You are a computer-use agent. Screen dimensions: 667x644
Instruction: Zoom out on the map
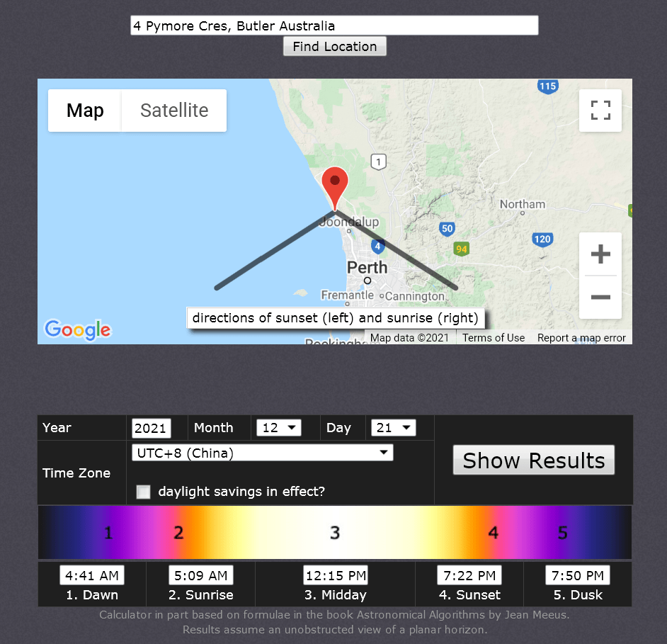[x=600, y=297]
